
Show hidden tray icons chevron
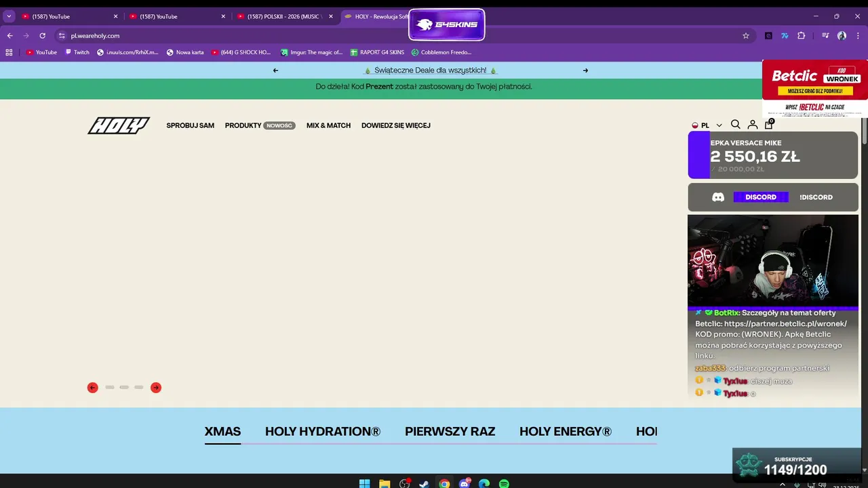coord(783,484)
